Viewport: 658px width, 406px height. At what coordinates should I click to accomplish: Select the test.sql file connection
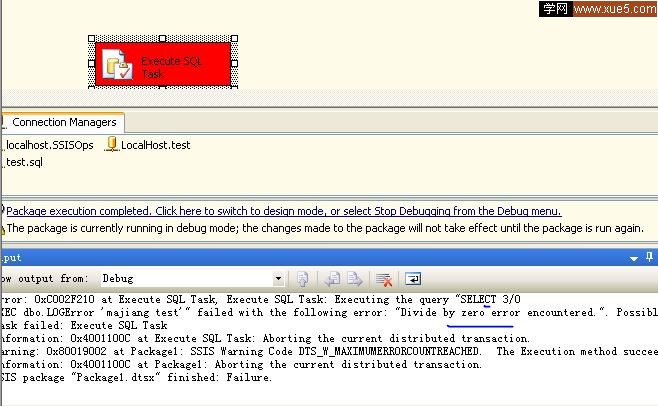click(x=24, y=161)
